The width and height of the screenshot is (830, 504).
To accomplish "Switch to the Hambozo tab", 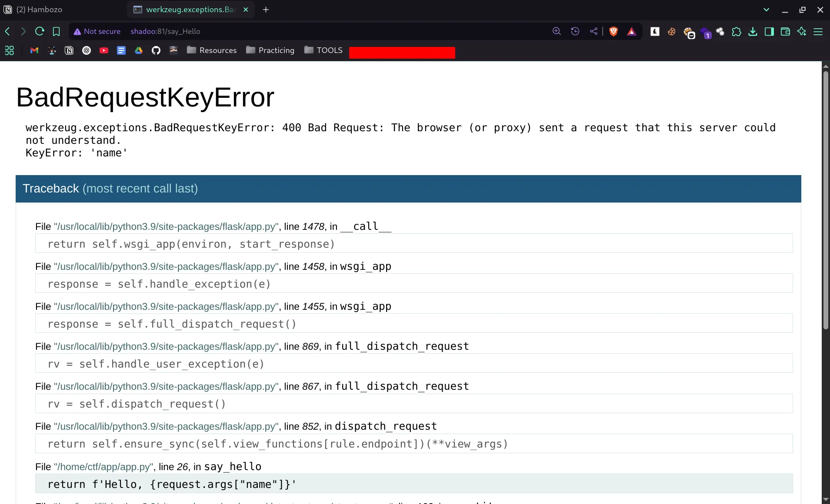I will (39, 10).
